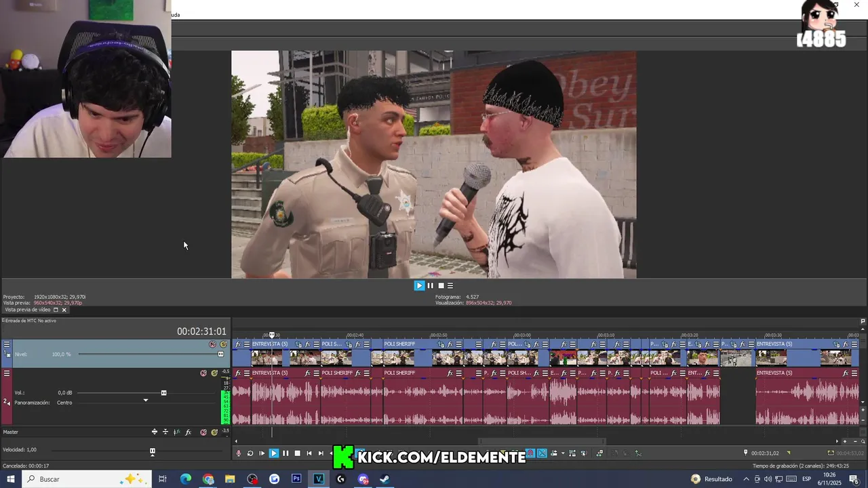
Task: Click the timeline timecode display 00:02:31:01
Action: click(201, 331)
